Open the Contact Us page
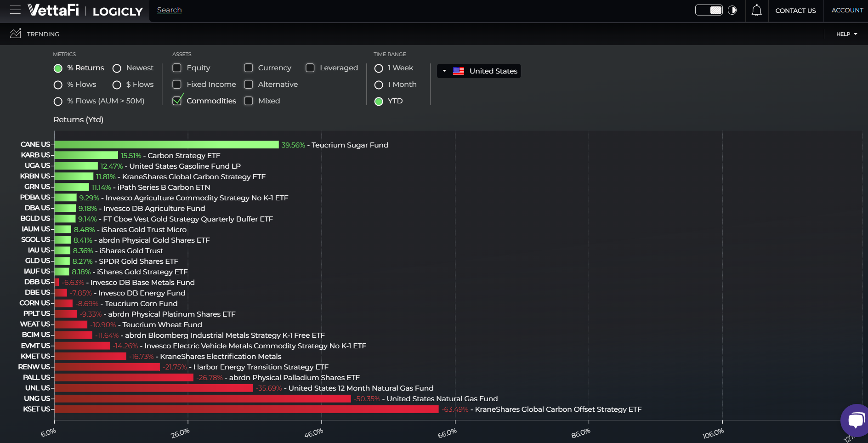 click(x=795, y=11)
